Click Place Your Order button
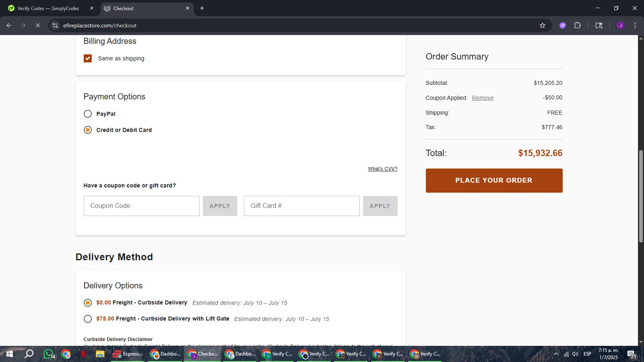This screenshot has width=644, height=362. pyautogui.click(x=494, y=181)
